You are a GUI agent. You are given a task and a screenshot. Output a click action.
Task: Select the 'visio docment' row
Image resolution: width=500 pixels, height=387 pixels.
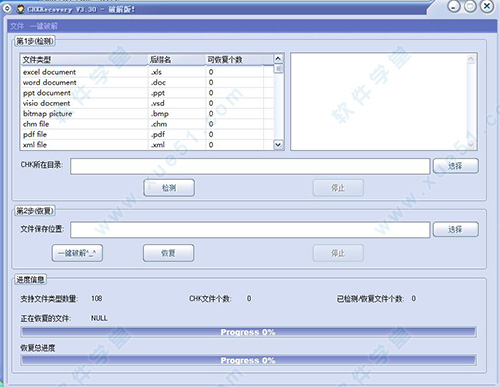pyautogui.click(x=147, y=103)
